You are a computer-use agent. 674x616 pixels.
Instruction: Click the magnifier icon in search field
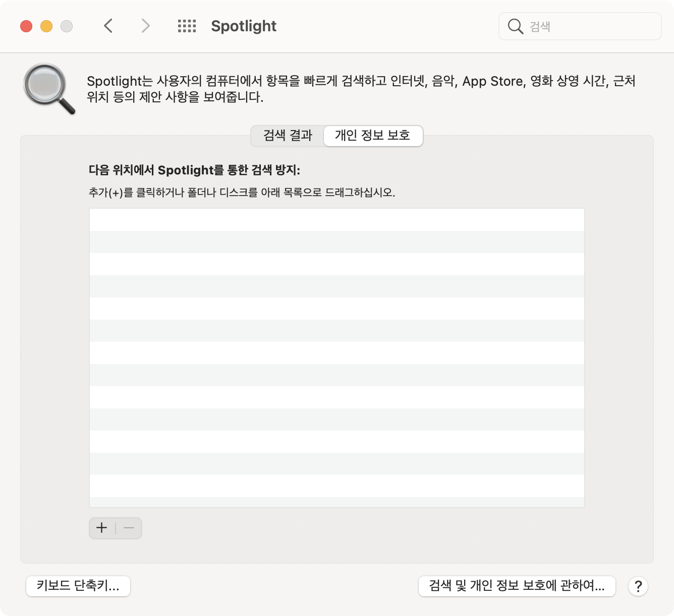[515, 26]
